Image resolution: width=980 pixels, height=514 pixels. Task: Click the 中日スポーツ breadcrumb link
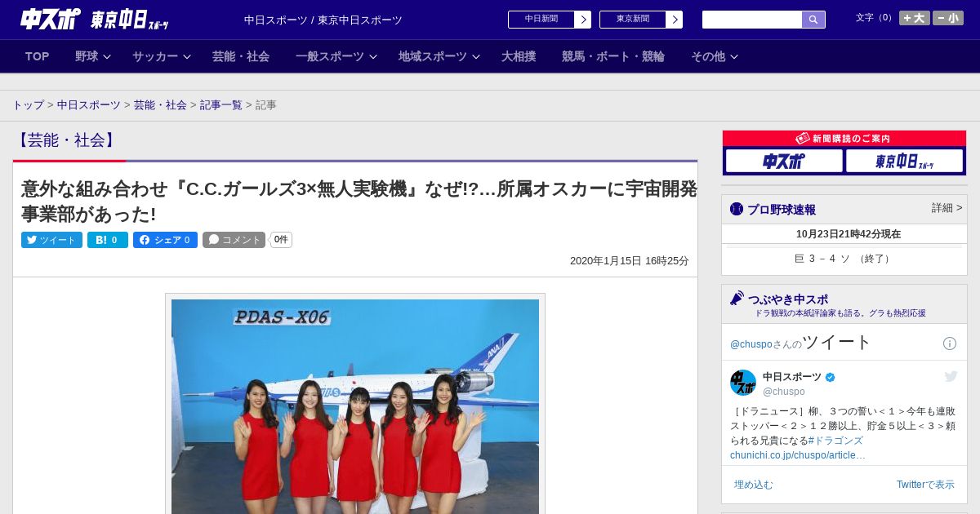coord(89,105)
